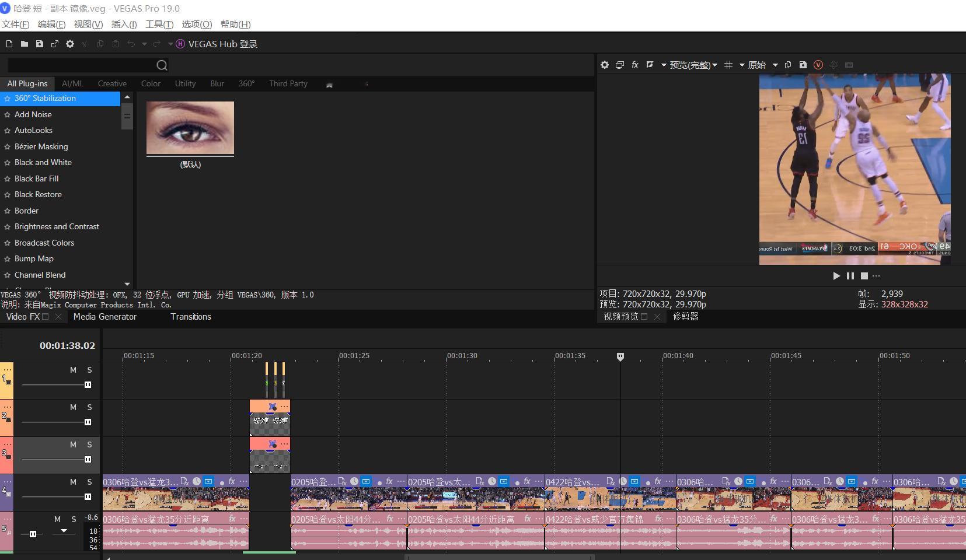Select the default (默认) eye preset thumbnail
The height and width of the screenshot is (560, 966).
tap(190, 128)
